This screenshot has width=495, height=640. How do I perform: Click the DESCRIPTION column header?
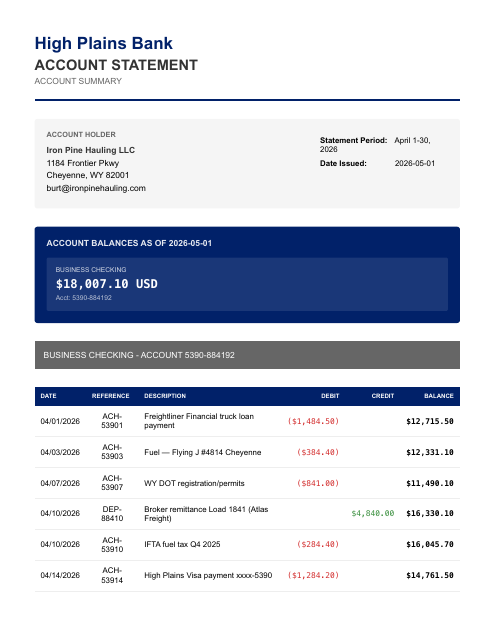click(165, 396)
